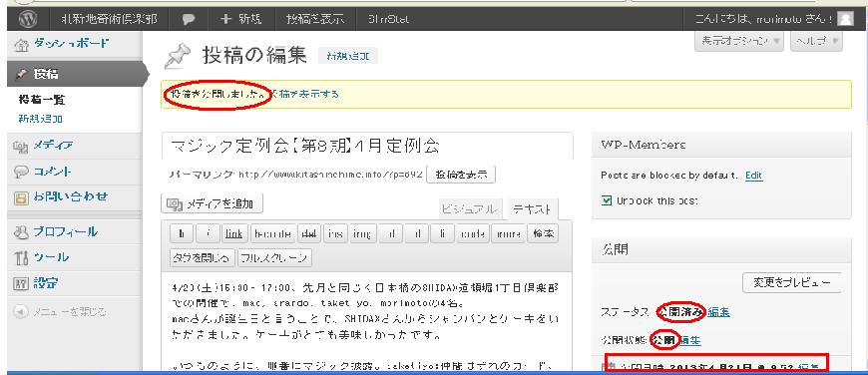Viewport: 868px width, 375px height.
Task: Select the 投稿 section in sidebar
Action: [x=75, y=74]
